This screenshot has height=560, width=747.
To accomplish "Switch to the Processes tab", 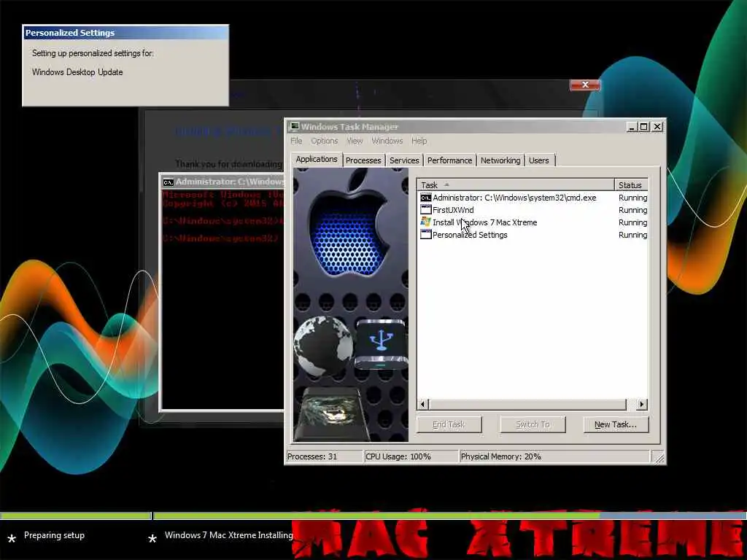I will pos(363,160).
